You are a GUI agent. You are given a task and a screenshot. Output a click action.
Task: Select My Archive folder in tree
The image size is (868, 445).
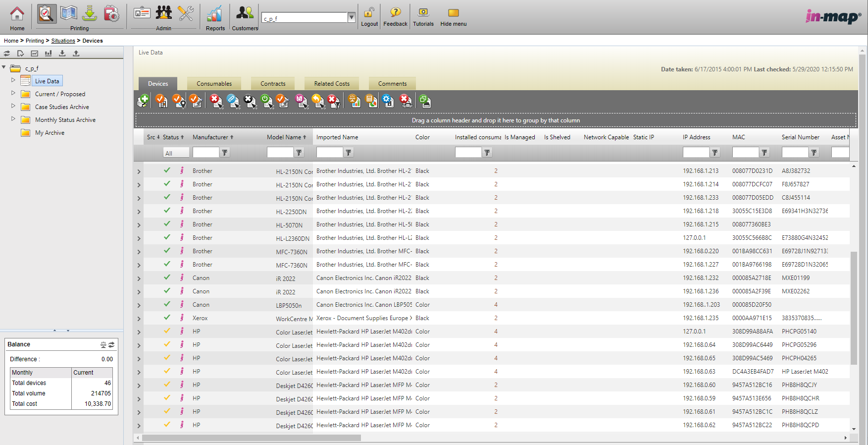pyautogui.click(x=50, y=133)
